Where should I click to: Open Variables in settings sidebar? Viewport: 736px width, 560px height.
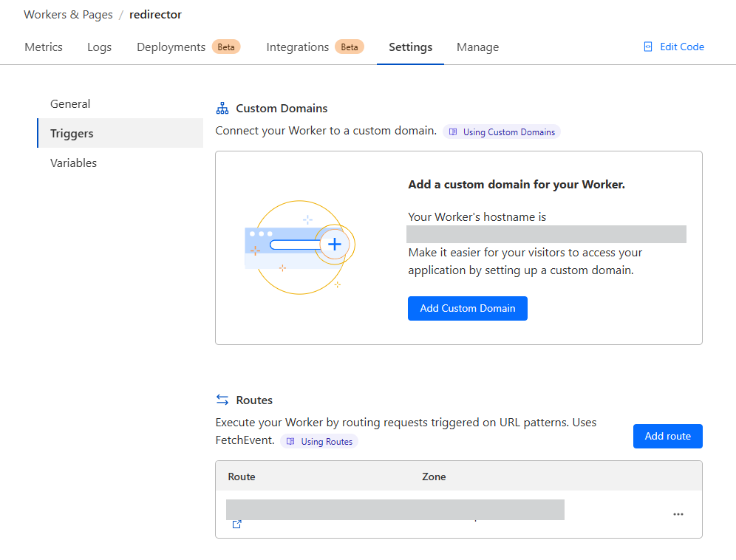[73, 163]
